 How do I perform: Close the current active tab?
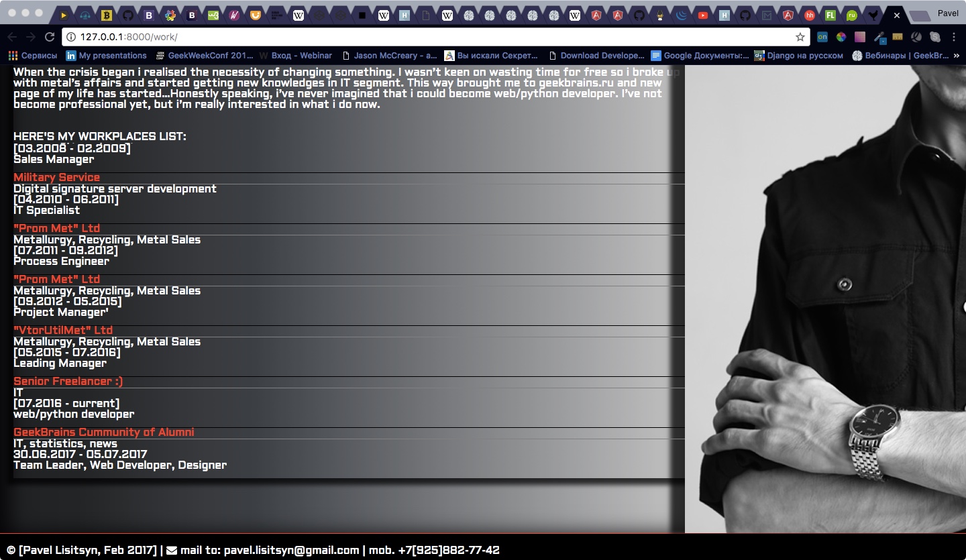click(x=896, y=15)
